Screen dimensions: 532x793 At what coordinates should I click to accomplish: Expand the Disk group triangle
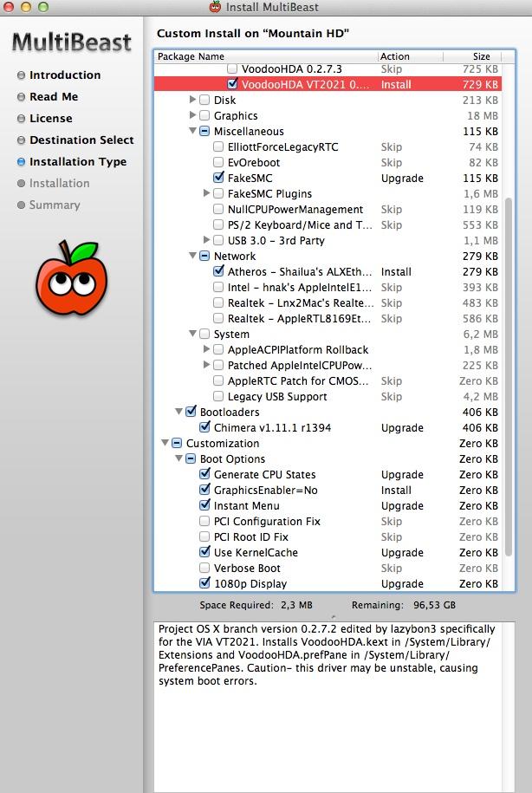coord(192,100)
